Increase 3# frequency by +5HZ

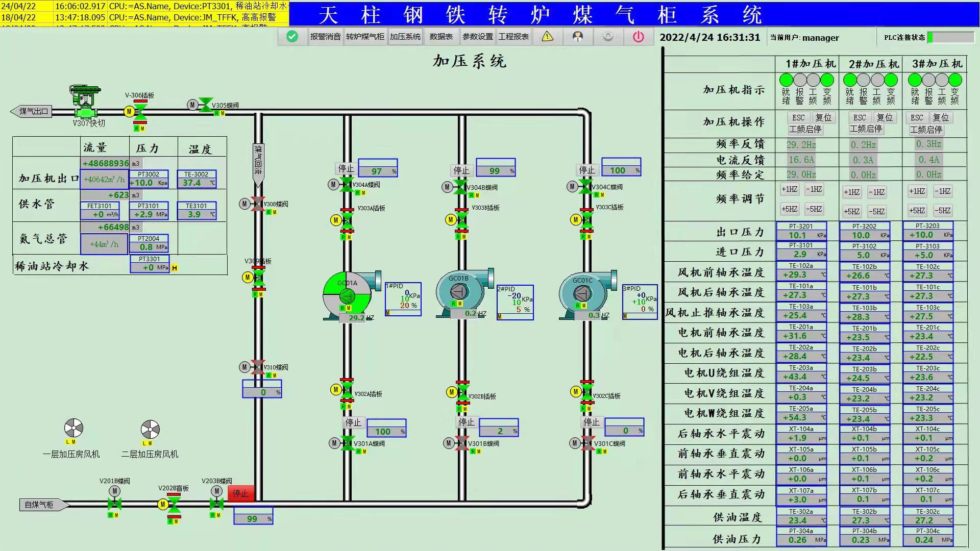tap(917, 211)
